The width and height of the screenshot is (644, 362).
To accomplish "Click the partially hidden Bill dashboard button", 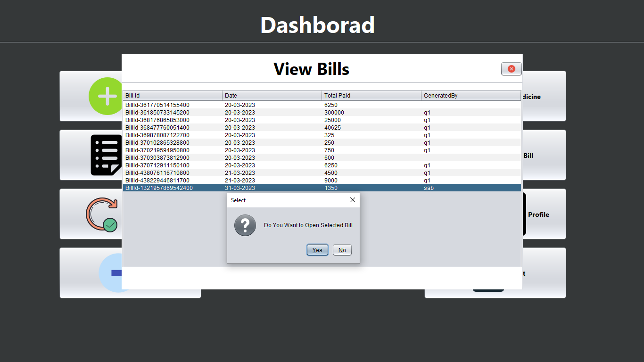I will click(x=544, y=155).
